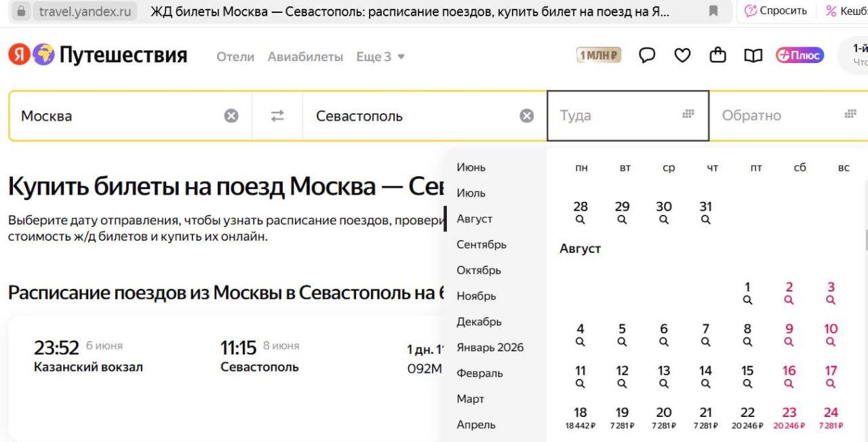The width and height of the screenshot is (868, 442).
Task: Select July 28 in calendar
Action: point(580,212)
